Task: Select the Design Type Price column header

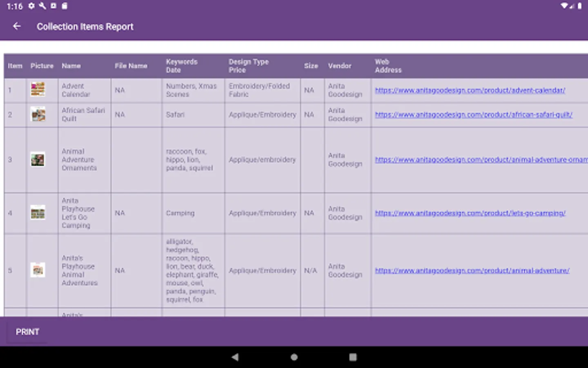Action: [262, 66]
